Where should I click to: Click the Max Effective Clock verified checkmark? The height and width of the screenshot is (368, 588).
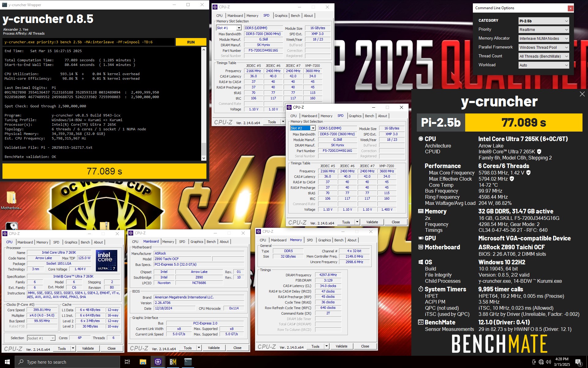tap(512, 178)
